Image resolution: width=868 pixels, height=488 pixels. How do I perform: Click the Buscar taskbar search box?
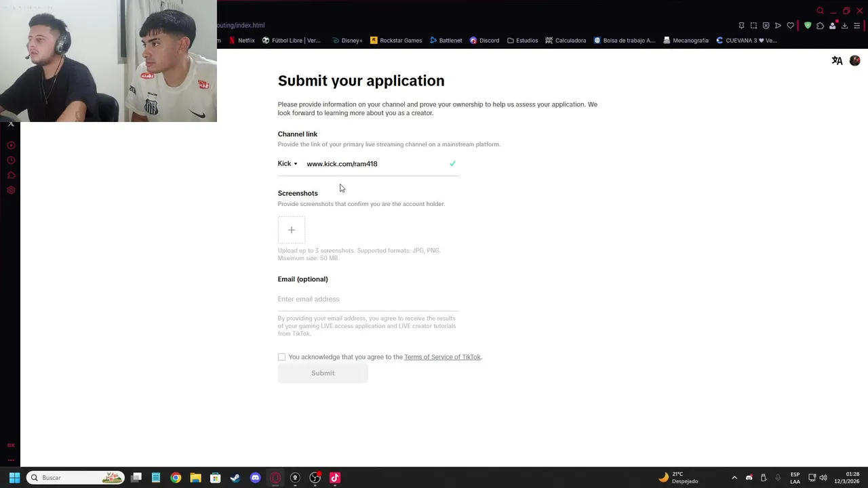[75, 478]
